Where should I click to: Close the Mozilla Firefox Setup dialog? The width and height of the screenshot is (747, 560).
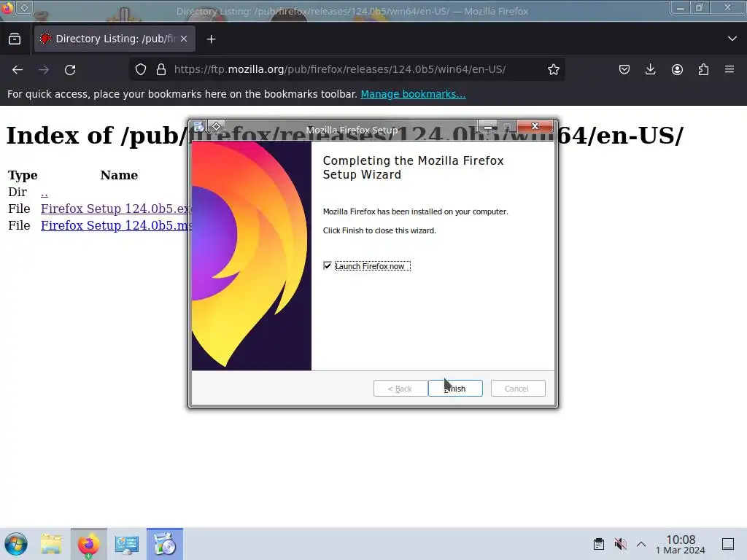click(x=535, y=126)
